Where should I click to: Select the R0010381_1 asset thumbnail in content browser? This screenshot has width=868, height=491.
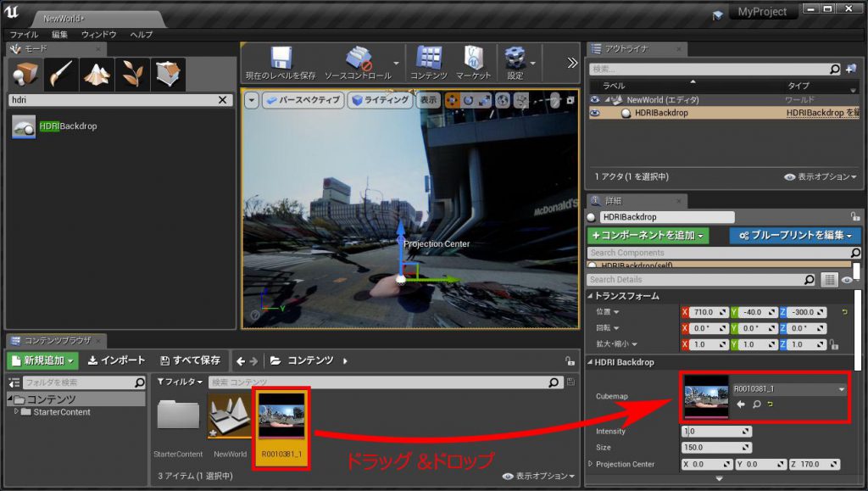pos(281,415)
